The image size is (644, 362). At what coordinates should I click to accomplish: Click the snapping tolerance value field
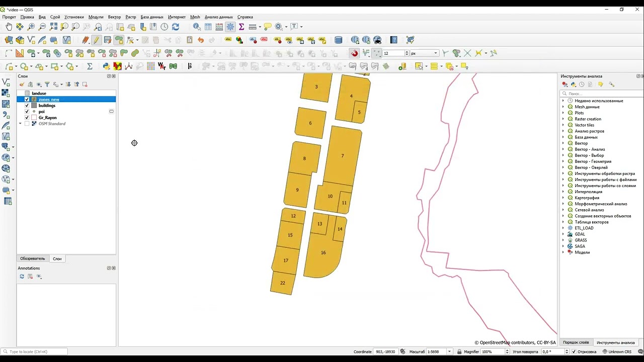[x=393, y=53]
